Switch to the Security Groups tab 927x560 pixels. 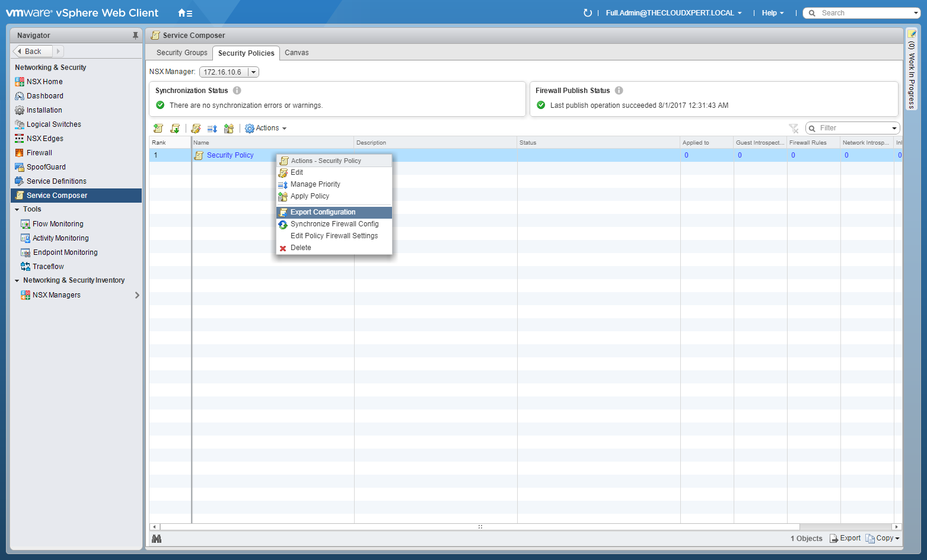[181, 53]
